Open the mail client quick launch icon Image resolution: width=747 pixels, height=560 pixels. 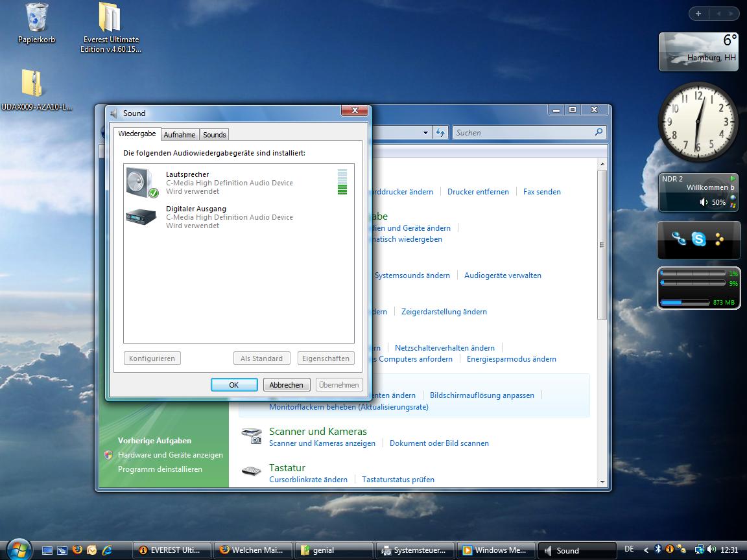pos(92,550)
